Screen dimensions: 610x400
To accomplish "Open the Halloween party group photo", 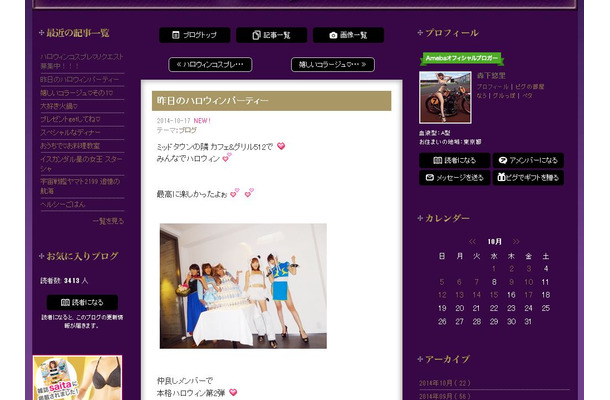I will pyautogui.click(x=242, y=285).
